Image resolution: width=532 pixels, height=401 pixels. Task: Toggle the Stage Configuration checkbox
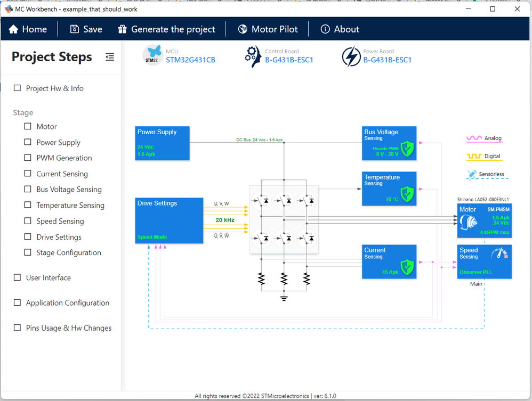coord(28,252)
